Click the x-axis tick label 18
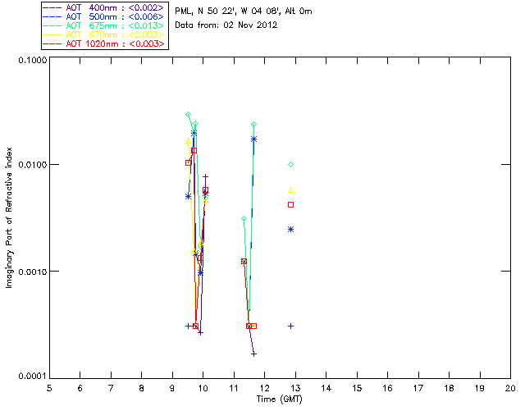The height and width of the screenshot is (420, 525). pos(449,388)
